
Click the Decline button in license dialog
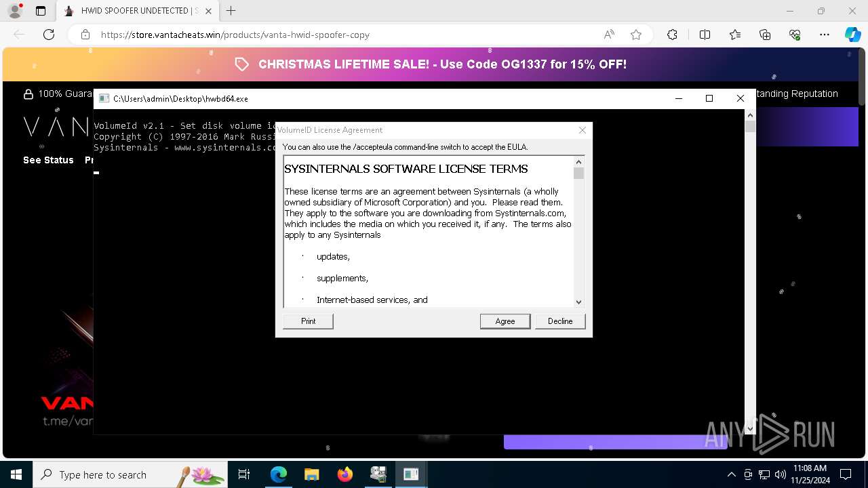(x=560, y=321)
